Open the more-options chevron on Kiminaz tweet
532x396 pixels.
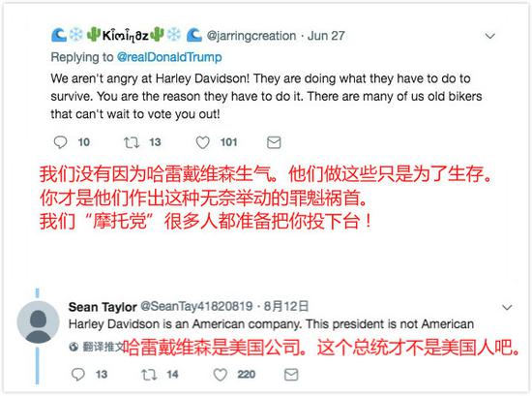tap(490, 36)
